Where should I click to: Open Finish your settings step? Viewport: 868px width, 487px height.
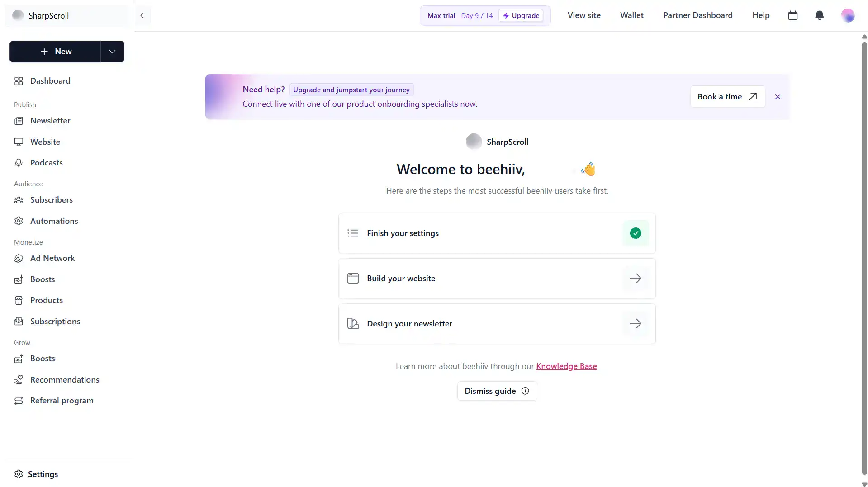coord(497,233)
